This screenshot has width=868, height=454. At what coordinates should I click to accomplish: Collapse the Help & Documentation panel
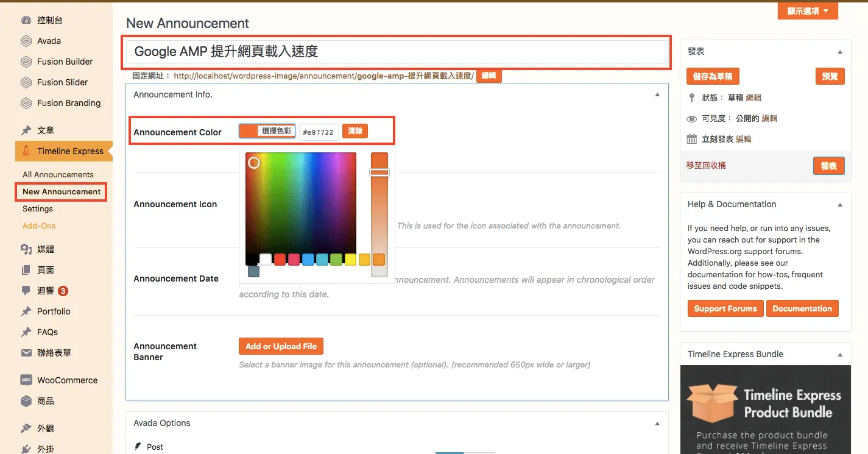point(840,205)
